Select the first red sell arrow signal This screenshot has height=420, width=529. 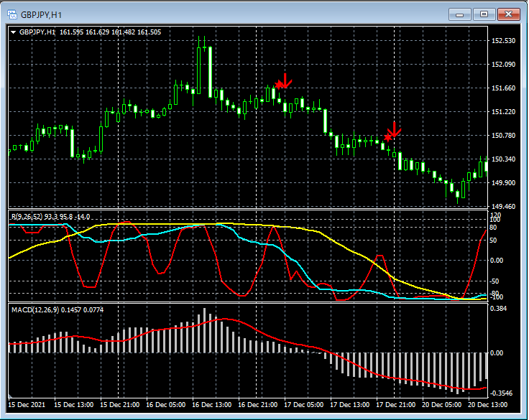(286, 81)
